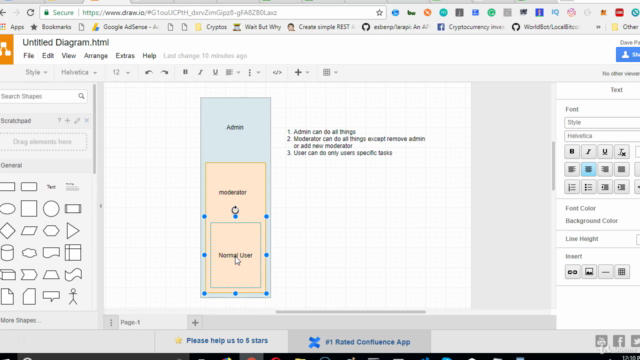
Task: Select the actor stick figure shape
Action: coord(73,296)
